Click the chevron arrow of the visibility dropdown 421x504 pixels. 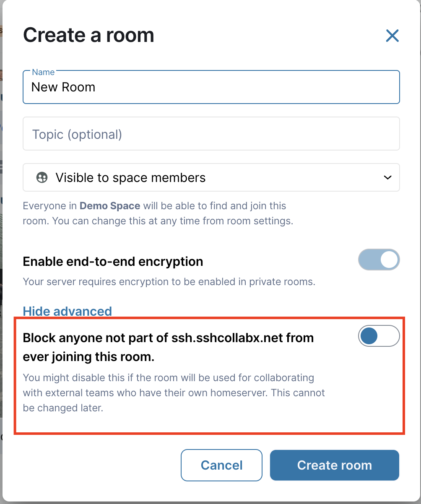click(387, 178)
